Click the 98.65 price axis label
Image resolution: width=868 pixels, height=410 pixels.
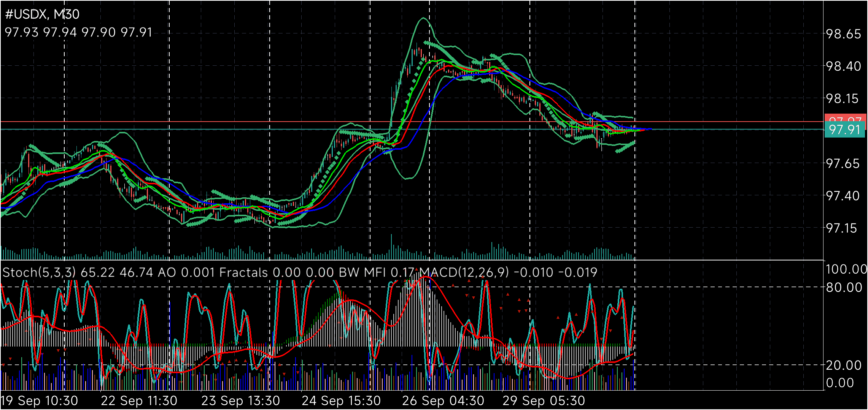[843, 34]
